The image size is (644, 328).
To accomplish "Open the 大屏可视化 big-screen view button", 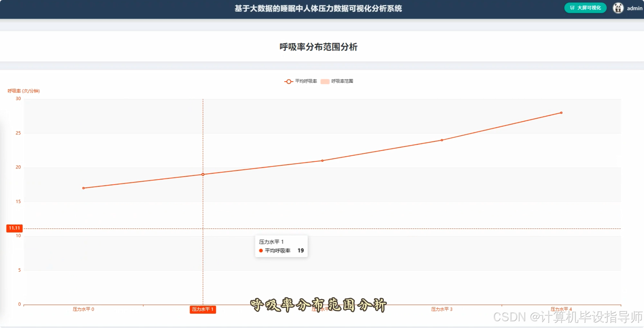I will [585, 8].
